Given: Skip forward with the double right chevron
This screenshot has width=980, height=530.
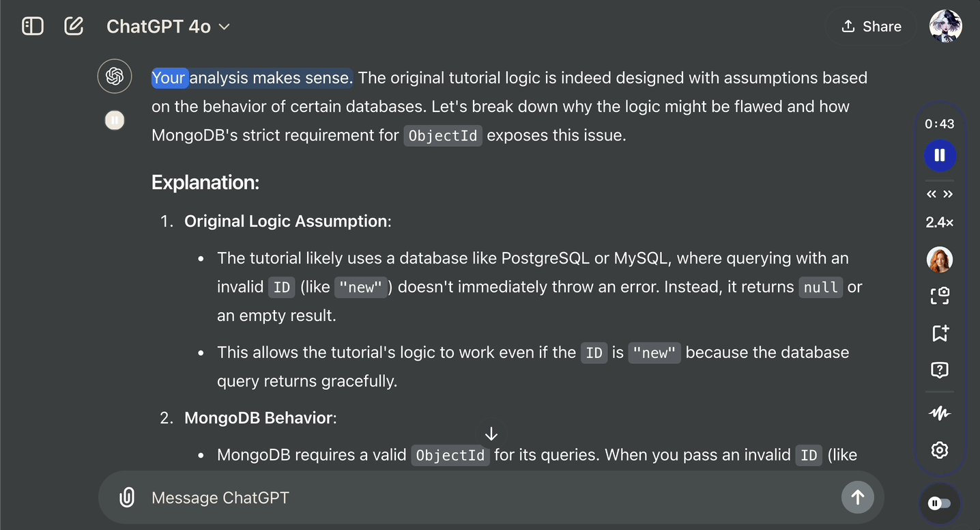Looking at the screenshot, I should pos(948,195).
